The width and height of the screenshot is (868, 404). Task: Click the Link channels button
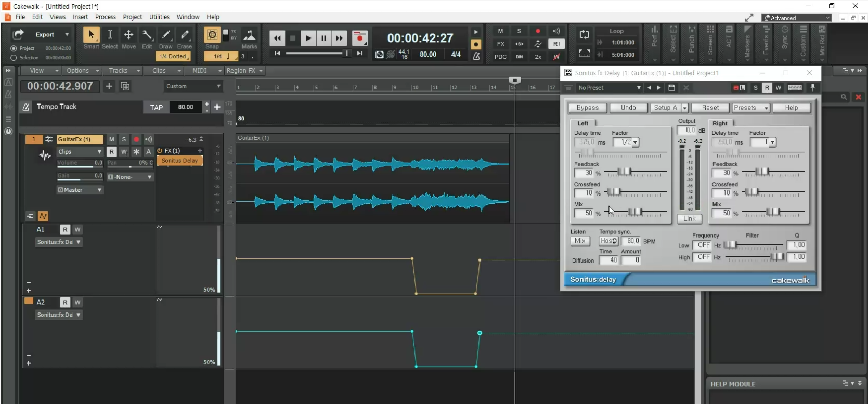click(x=690, y=219)
